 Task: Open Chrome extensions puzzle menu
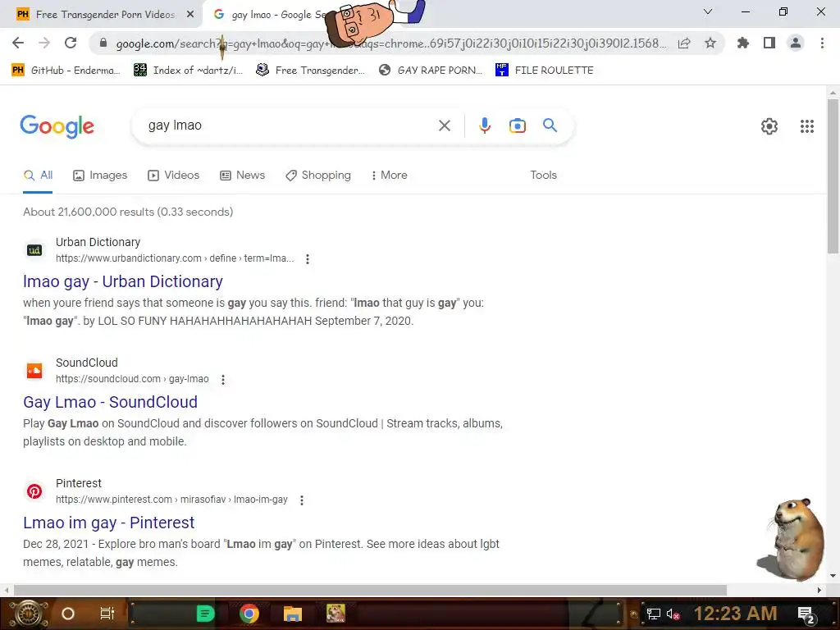point(743,43)
